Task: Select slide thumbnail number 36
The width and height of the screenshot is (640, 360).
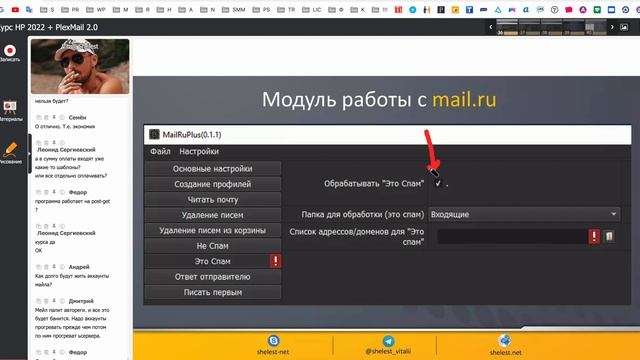Action: click(x=507, y=27)
